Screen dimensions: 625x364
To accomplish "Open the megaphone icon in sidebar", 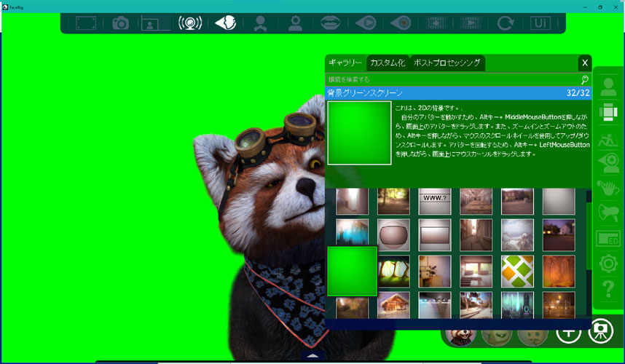I will pyautogui.click(x=608, y=213).
